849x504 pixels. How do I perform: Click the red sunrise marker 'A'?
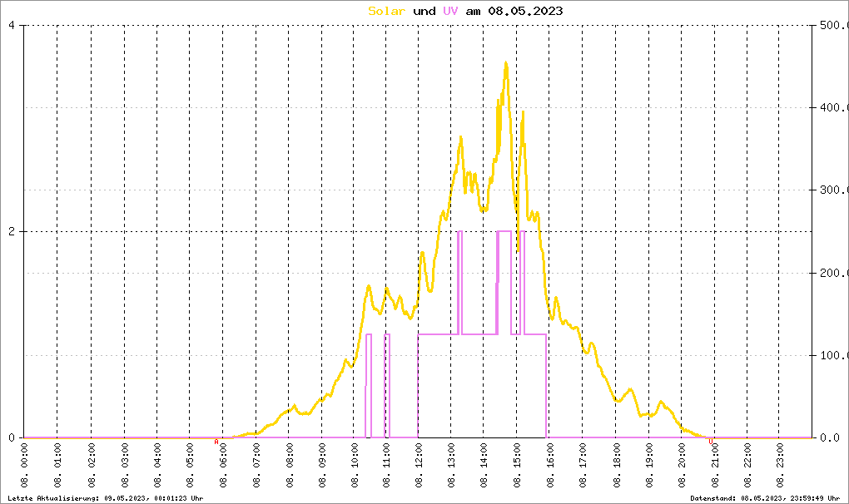(x=216, y=442)
